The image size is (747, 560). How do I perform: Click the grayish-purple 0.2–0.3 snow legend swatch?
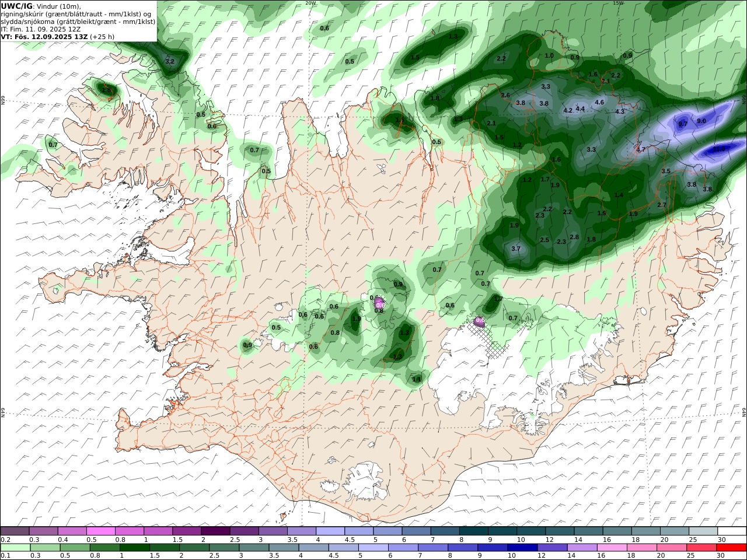pyautogui.click(x=16, y=531)
